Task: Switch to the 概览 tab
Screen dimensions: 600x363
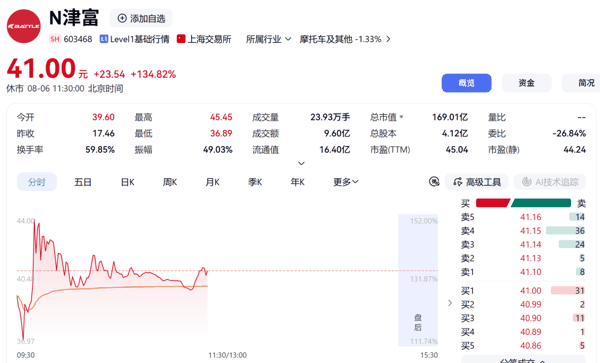Action: coord(466,83)
